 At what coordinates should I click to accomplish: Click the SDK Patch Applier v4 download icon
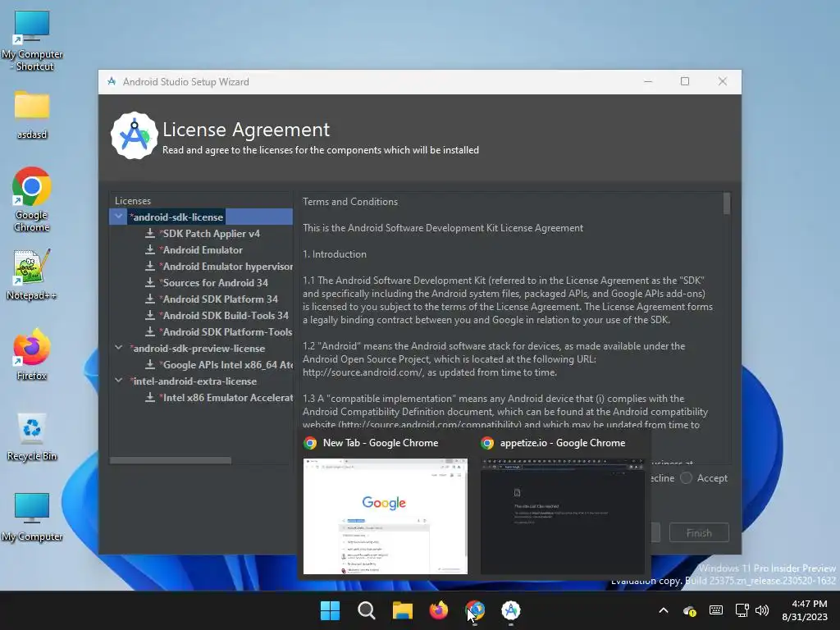[x=150, y=234]
